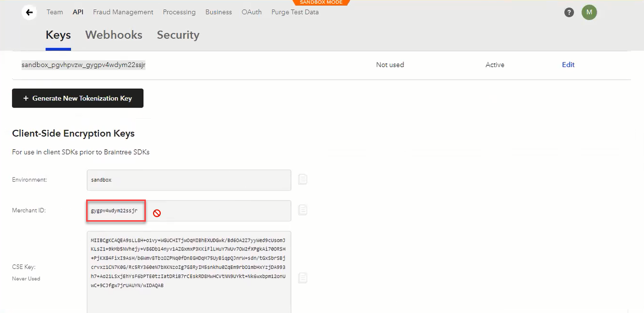Open the OAuth menu item
This screenshot has width=644, height=313.
pos(252,12)
